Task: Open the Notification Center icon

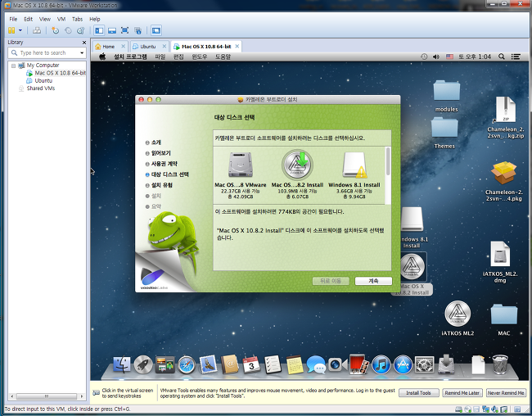Action: pos(516,57)
